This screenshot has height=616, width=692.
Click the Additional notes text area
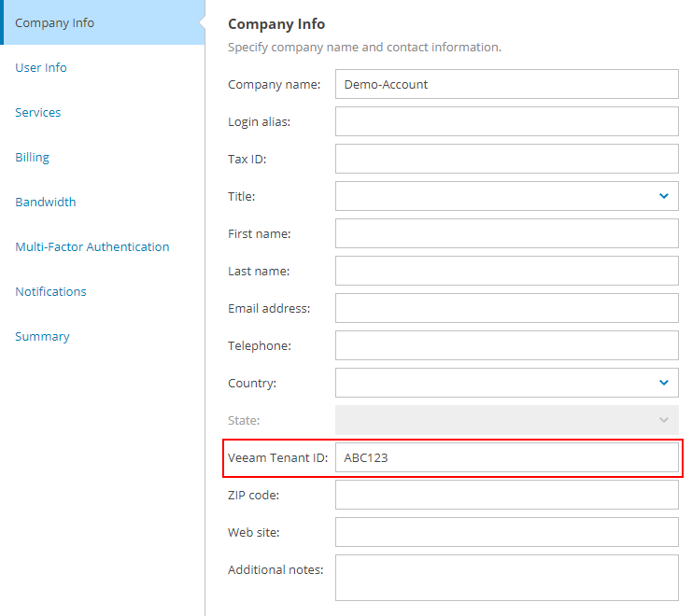pos(506,577)
